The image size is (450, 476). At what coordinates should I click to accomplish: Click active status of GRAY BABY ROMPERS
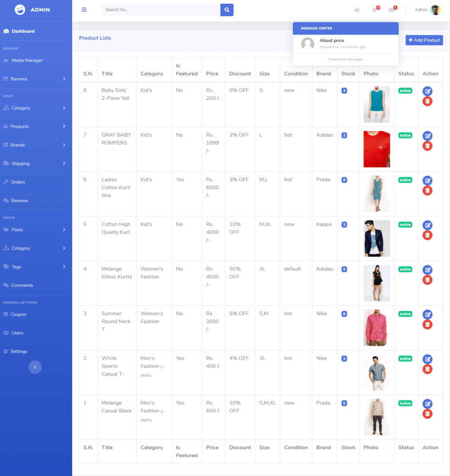tap(405, 135)
